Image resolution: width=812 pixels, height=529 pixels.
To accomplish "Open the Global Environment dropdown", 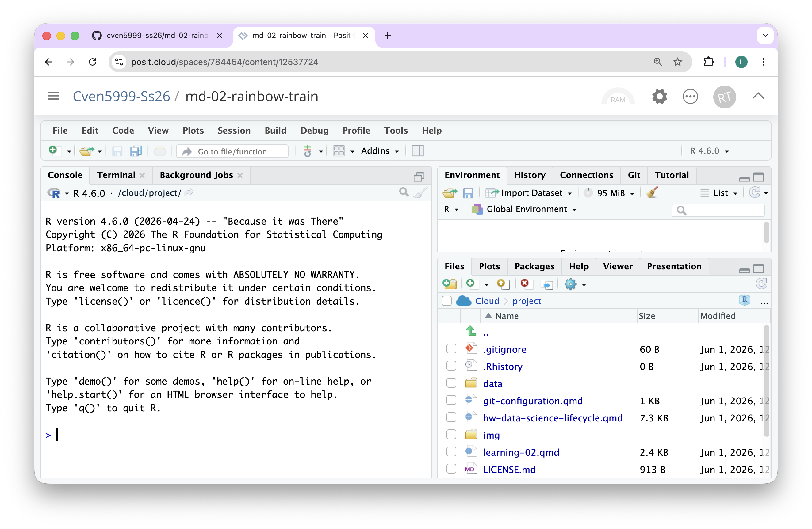I will click(x=524, y=209).
